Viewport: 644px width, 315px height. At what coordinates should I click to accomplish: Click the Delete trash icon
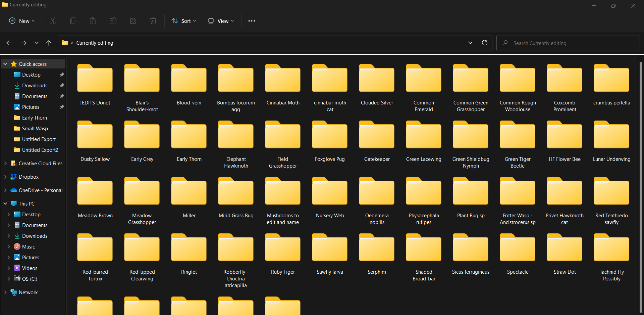click(x=153, y=21)
